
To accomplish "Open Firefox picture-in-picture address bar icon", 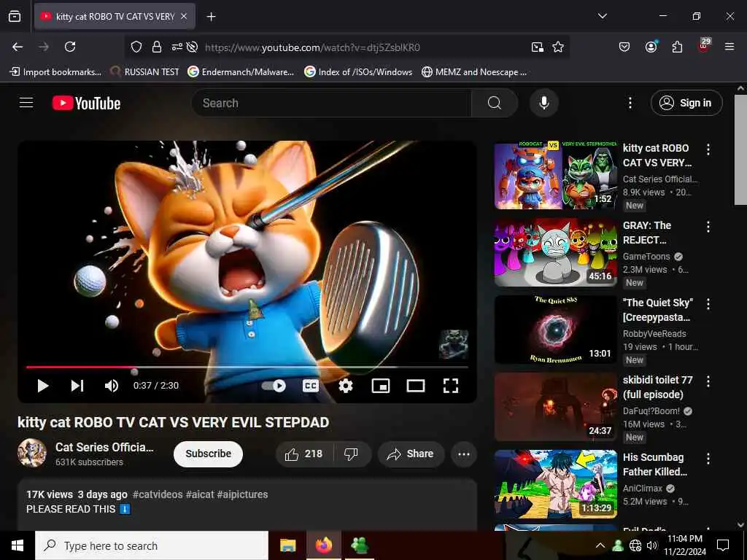I will point(538,47).
